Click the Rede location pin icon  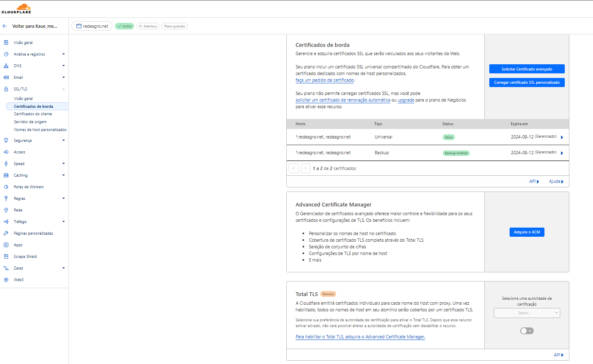pos(6,210)
